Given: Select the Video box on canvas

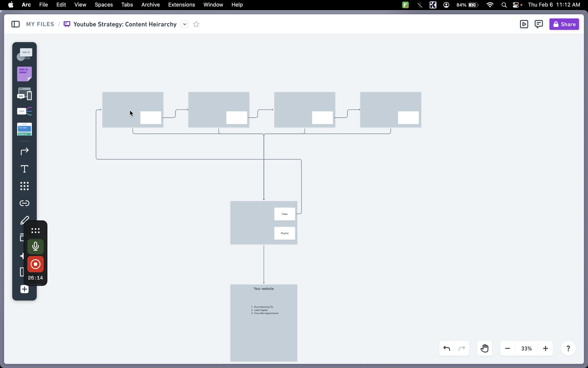Looking at the screenshot, I should point(284,214).
